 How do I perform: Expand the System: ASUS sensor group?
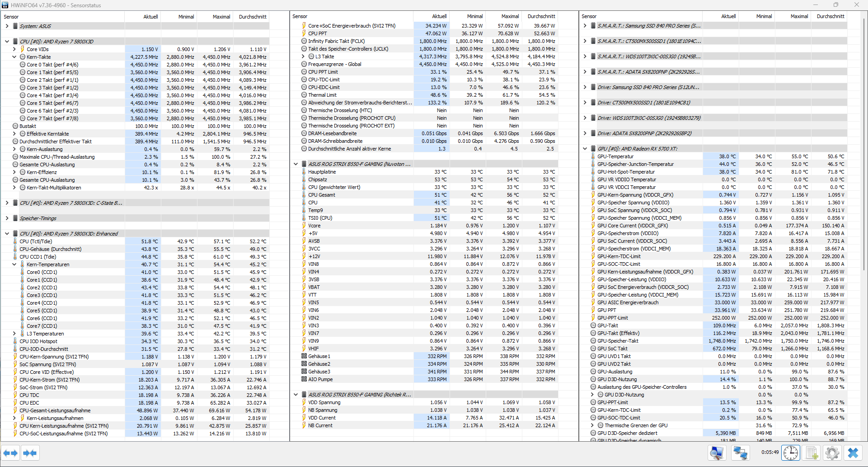click(7, 26)
